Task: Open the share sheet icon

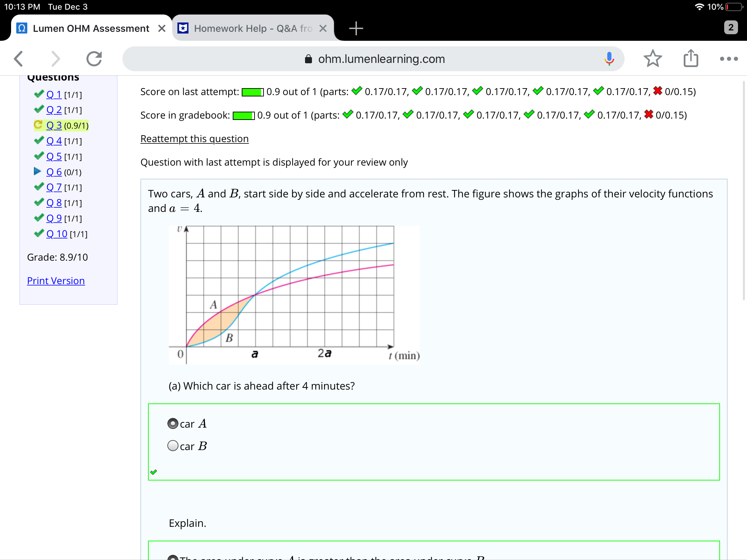Action: (690, 59)
